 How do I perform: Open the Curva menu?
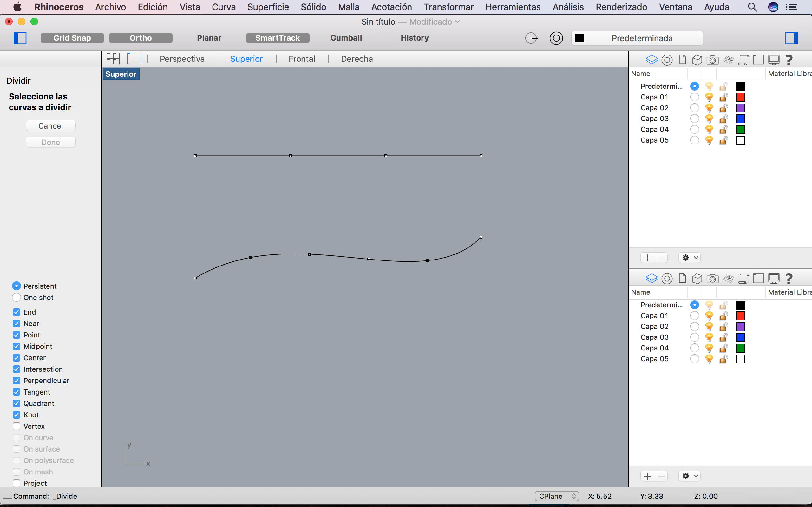coord(224,7)
